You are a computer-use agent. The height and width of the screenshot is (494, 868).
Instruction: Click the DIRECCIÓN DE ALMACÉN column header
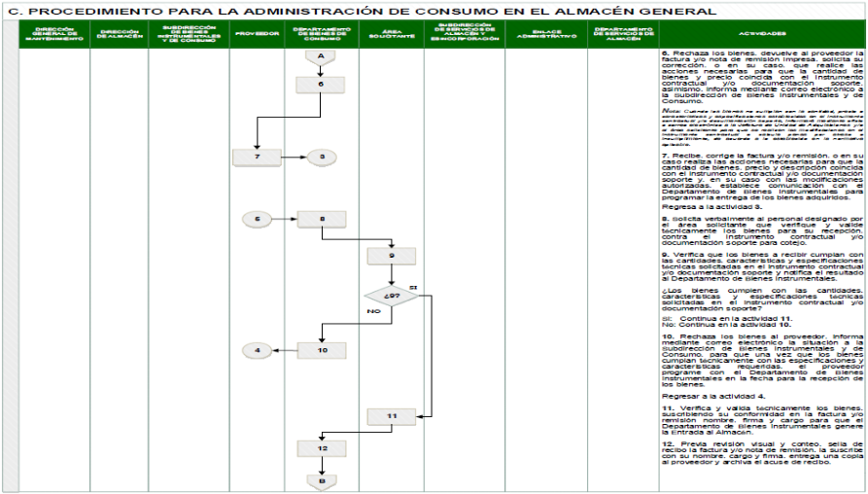point(119,34)
